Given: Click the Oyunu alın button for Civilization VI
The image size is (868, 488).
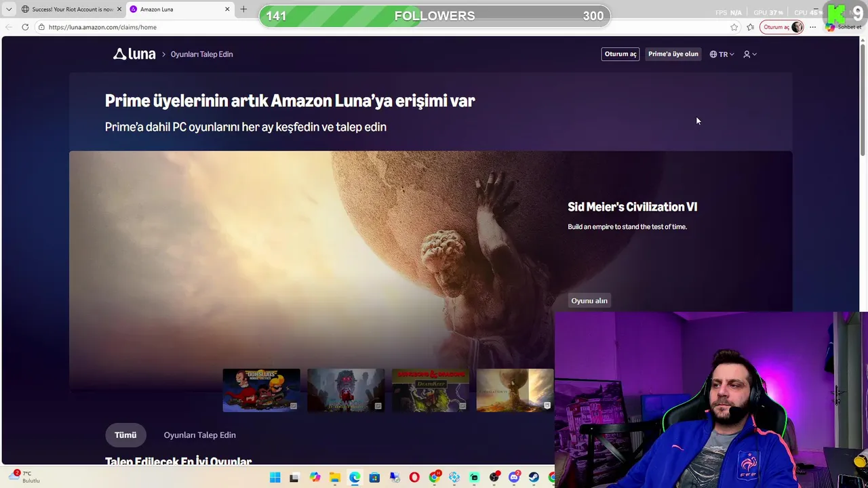Looking at the screenshot, I should pos(589,301).
